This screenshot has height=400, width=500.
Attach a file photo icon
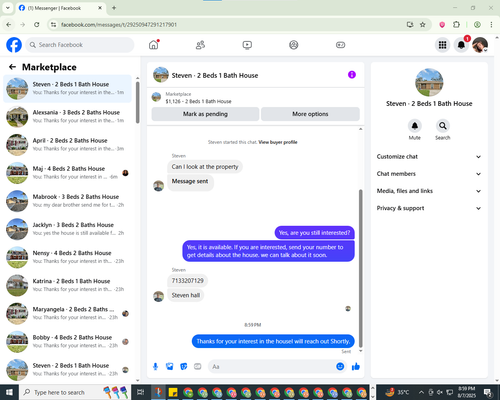tap(170, 367)
